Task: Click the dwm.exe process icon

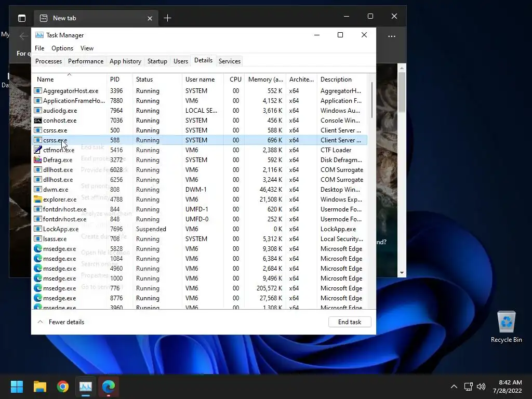Action: 37,189
